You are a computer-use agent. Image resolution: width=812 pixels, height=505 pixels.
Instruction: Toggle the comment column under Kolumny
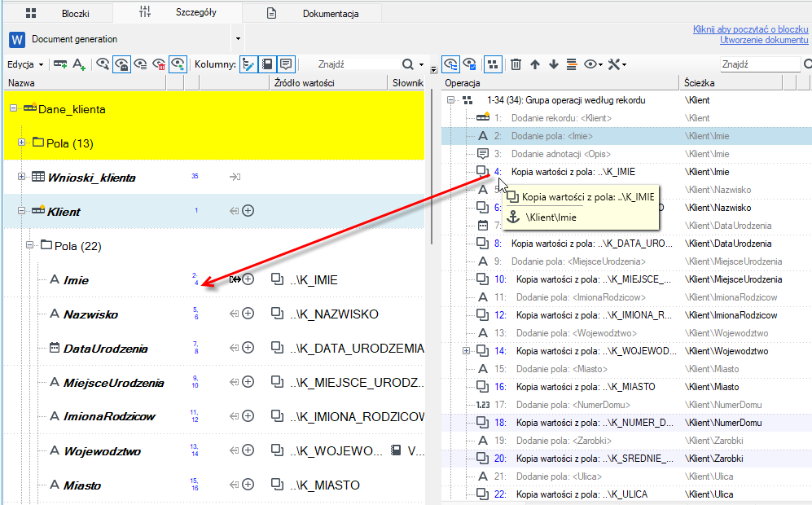pyautogui.click(x=285, y=64)
